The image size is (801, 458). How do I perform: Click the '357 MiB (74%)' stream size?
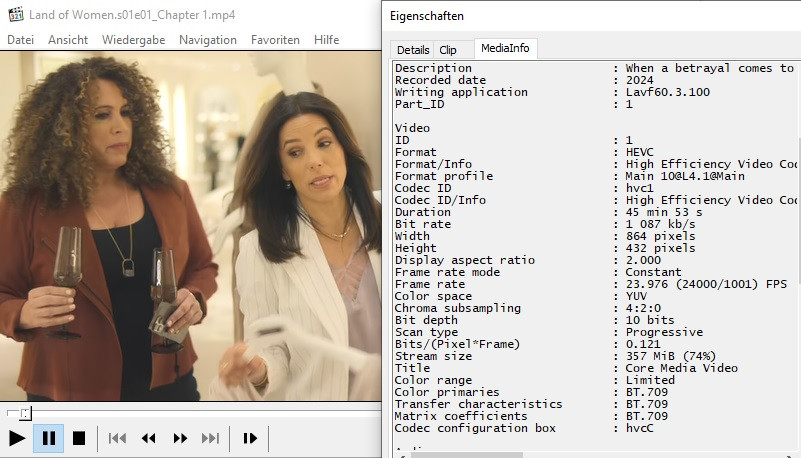pyautogui.click(x=671, y=356)
